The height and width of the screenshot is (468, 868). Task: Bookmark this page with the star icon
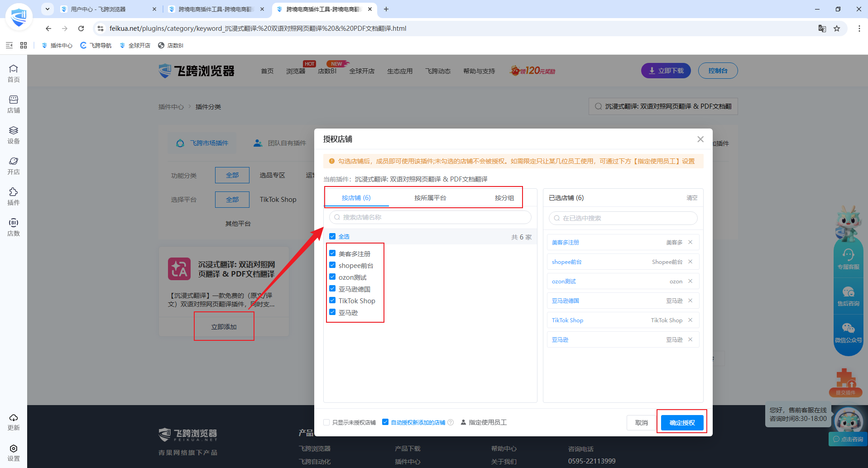[837, 29]
